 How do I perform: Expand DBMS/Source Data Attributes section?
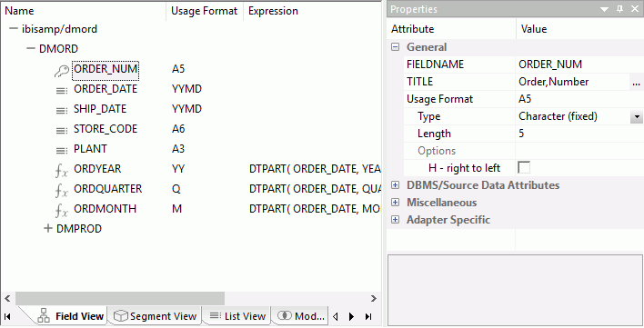[395, 185]
